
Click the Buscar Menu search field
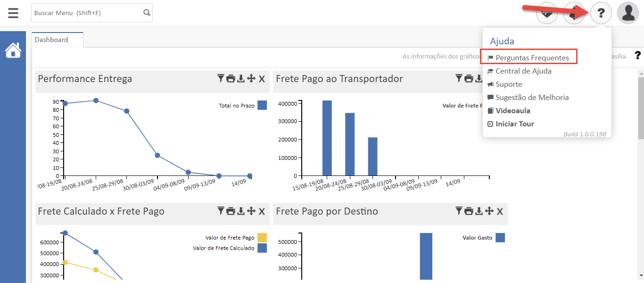pos(87,13)
